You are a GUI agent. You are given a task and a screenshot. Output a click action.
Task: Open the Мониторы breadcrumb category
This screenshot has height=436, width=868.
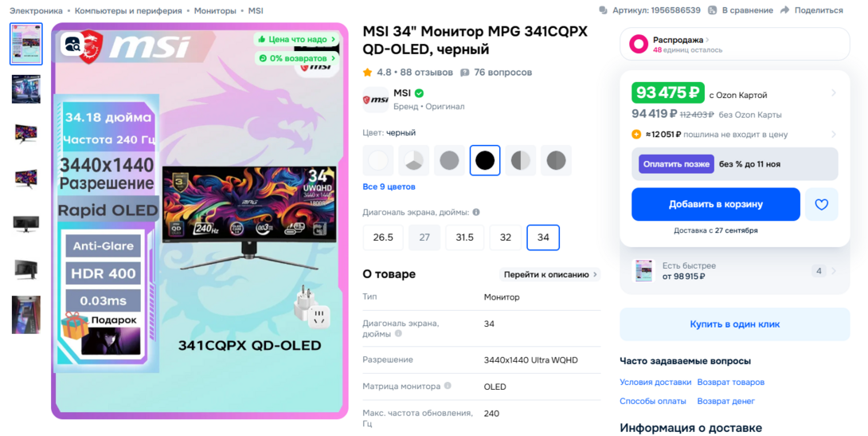(x=215, y=11)
